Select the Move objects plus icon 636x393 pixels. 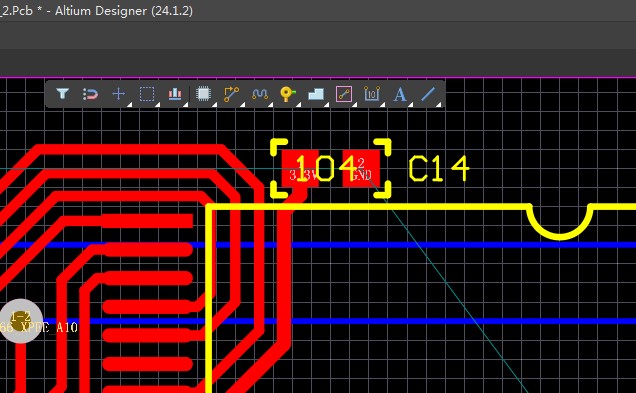pyautogui.click(x=118, y=94)
